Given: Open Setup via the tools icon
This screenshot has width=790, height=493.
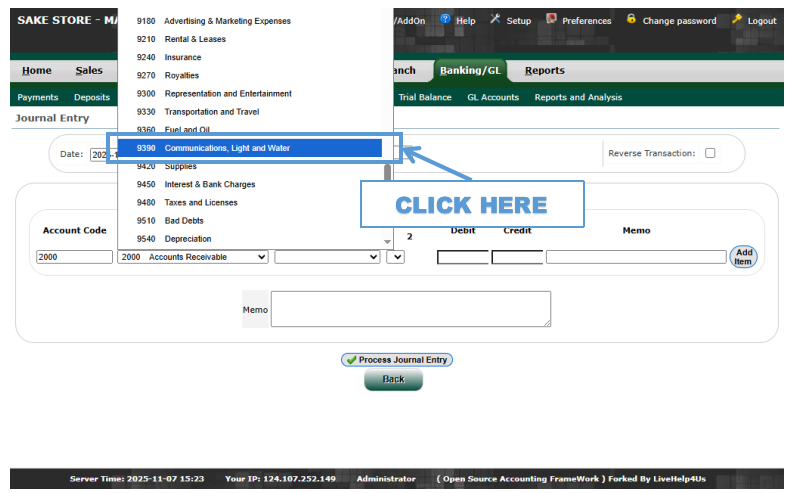Looking at the screenshot, I should pos(495,20).
